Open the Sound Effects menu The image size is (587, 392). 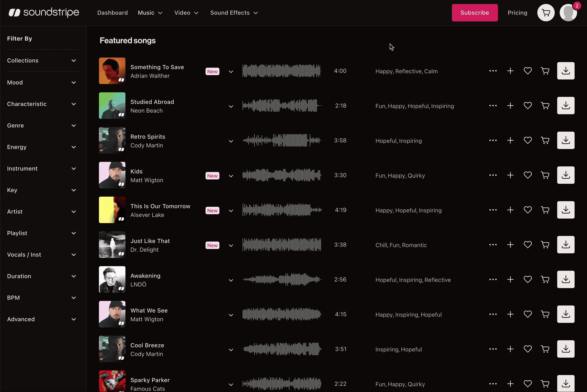click(233, 12)
